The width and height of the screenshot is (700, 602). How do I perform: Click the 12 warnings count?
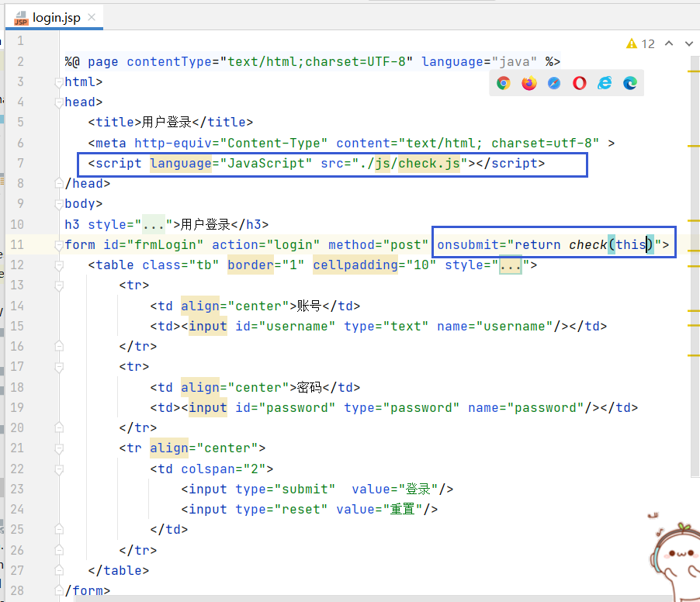pos(648,43)
